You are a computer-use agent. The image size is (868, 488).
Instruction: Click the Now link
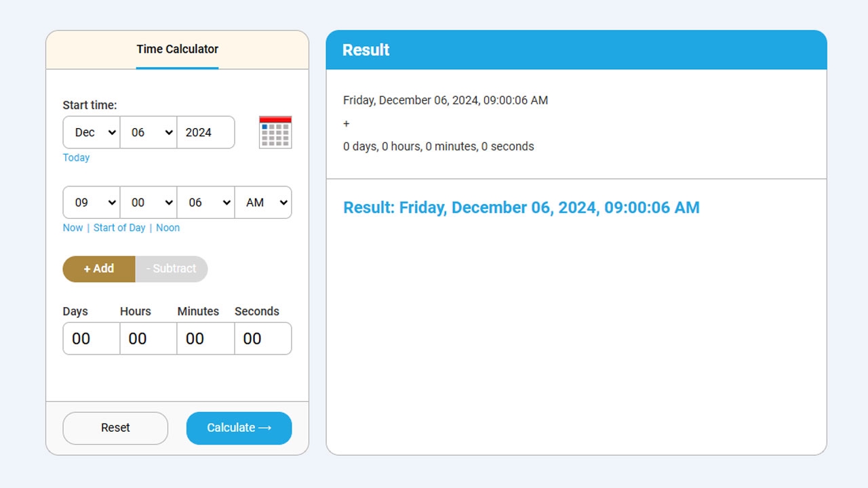click(73, 228)
